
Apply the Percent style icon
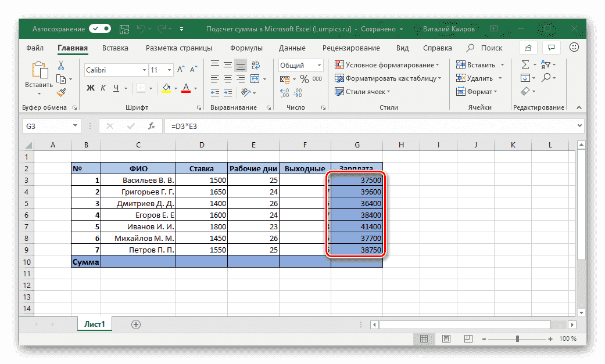303,78
